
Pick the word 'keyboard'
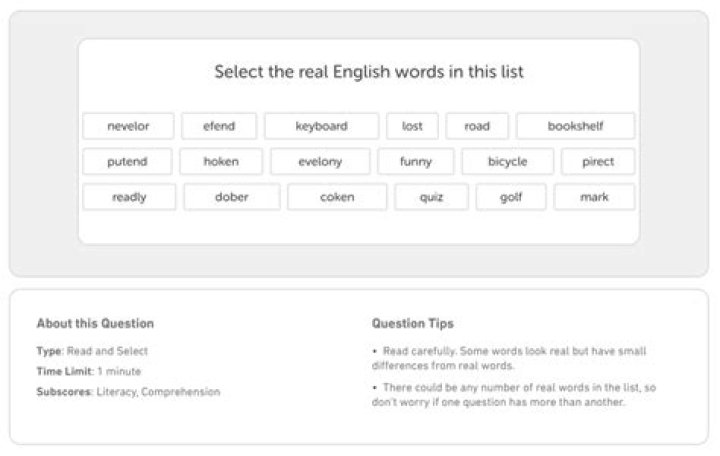[x=321, y=126]
